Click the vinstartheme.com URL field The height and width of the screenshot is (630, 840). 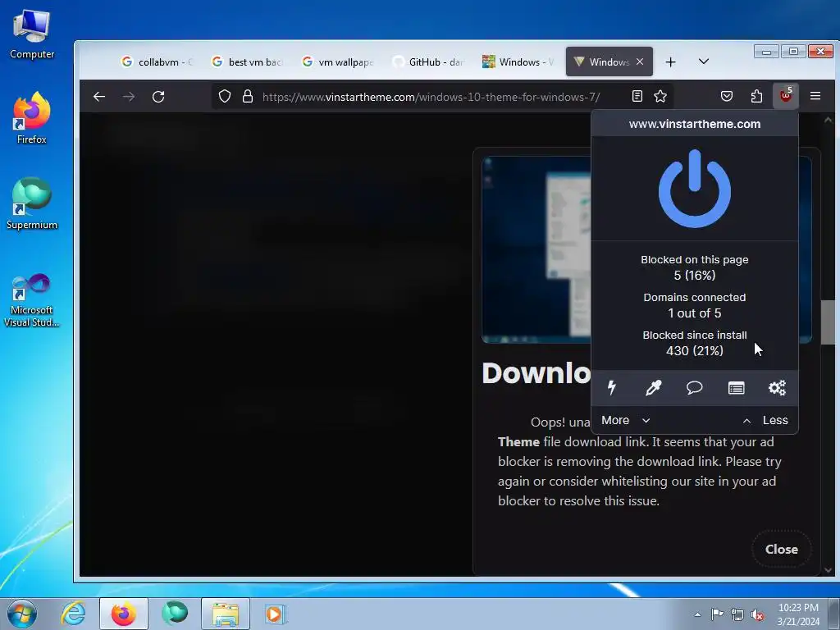pyautogui.click(x=431, y=97)
